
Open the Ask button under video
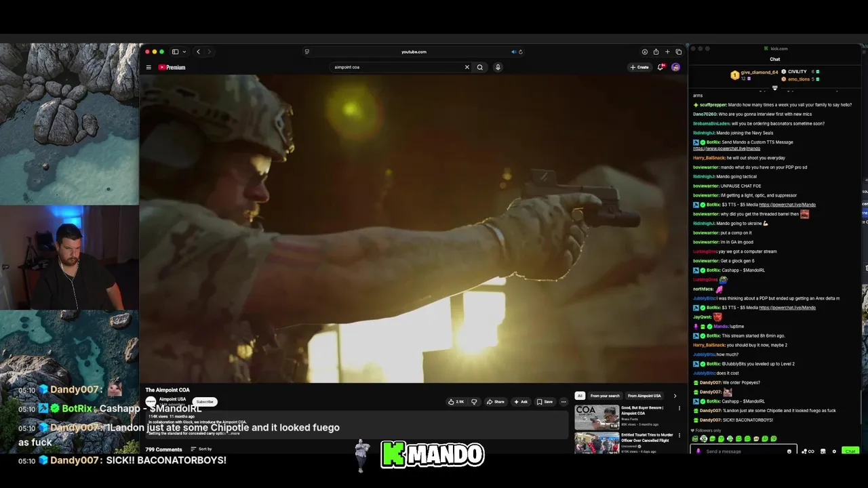tap(521, 401)
